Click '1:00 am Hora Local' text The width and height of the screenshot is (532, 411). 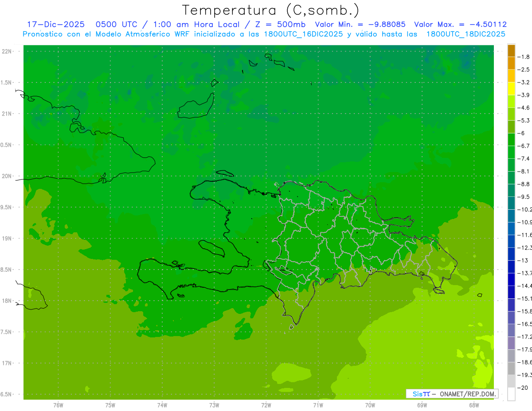click(196, 24)
